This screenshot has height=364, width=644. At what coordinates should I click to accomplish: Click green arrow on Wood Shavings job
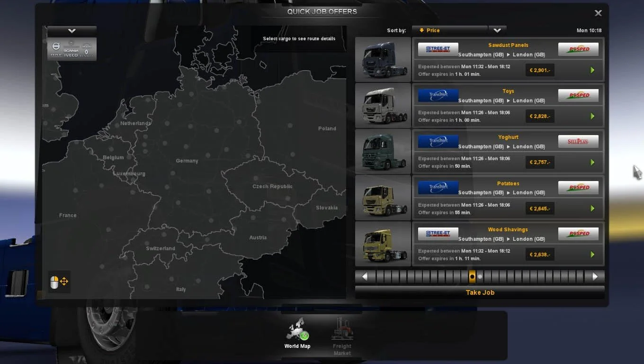(592, 255)
